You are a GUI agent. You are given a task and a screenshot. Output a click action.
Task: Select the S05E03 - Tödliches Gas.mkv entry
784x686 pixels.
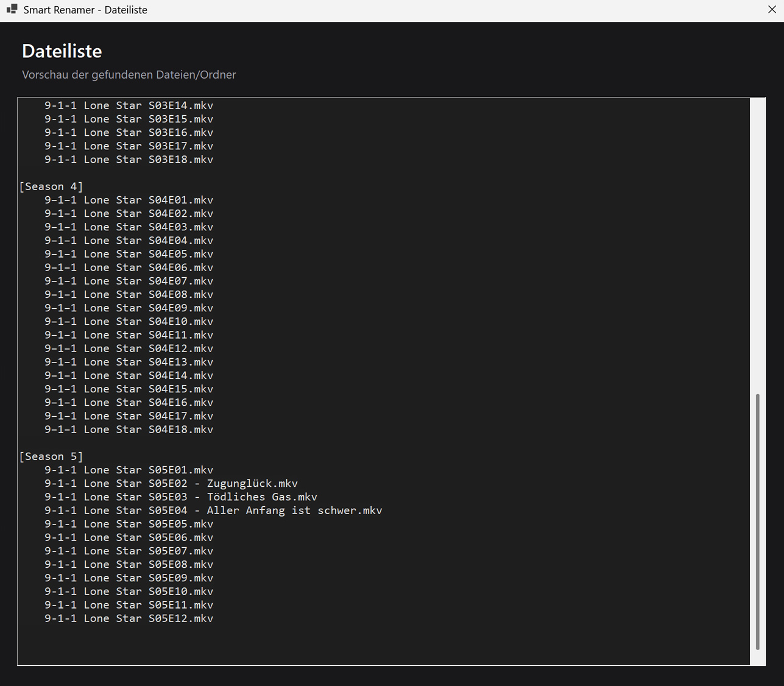coord(180,497)
